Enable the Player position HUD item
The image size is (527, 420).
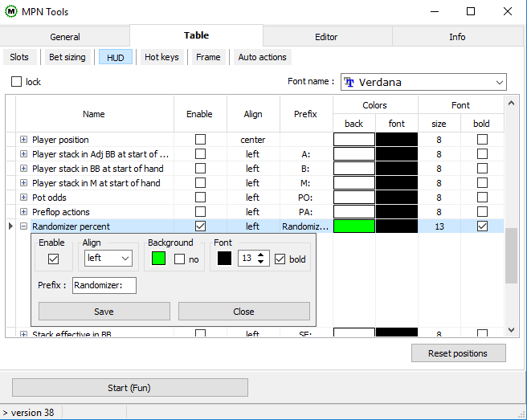tap(200, 140)
